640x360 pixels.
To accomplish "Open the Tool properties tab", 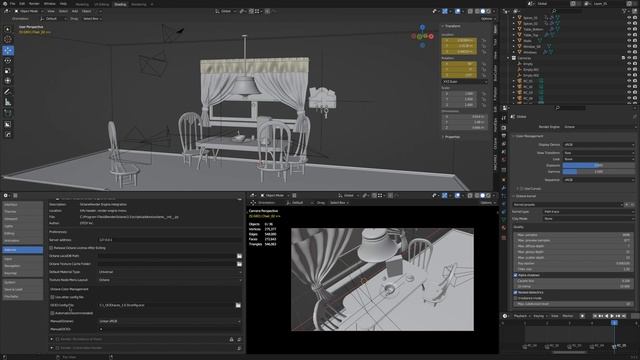I will click(504, 118).
